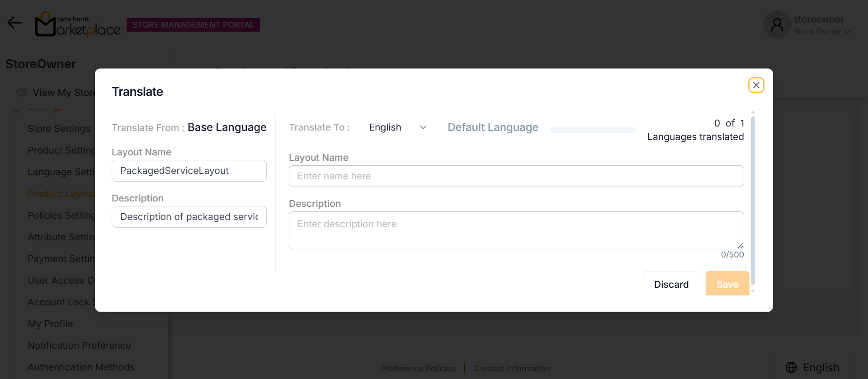Click the languages translated progress bar
The height and width of the screenshot is (379, 868).
coord(593,130)
